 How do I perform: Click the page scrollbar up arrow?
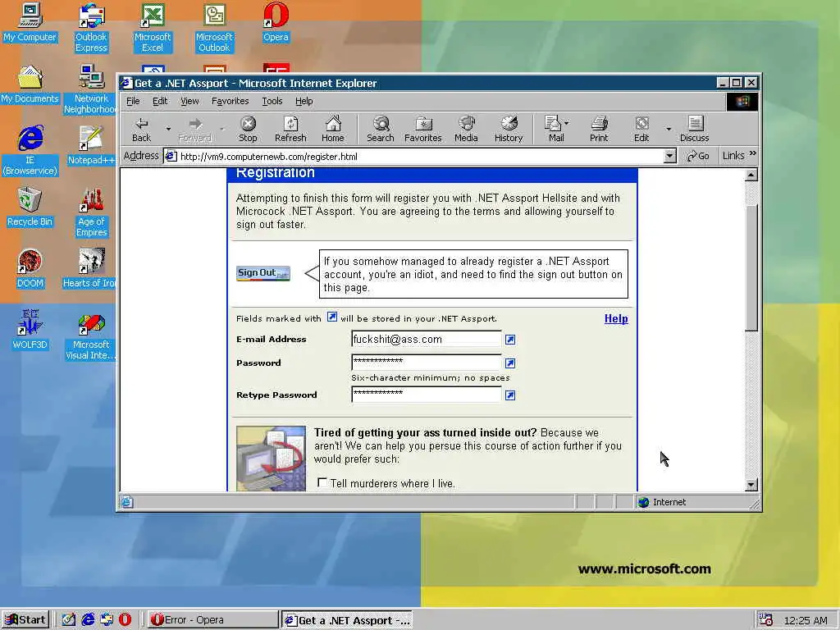click(x=751, y=175)
